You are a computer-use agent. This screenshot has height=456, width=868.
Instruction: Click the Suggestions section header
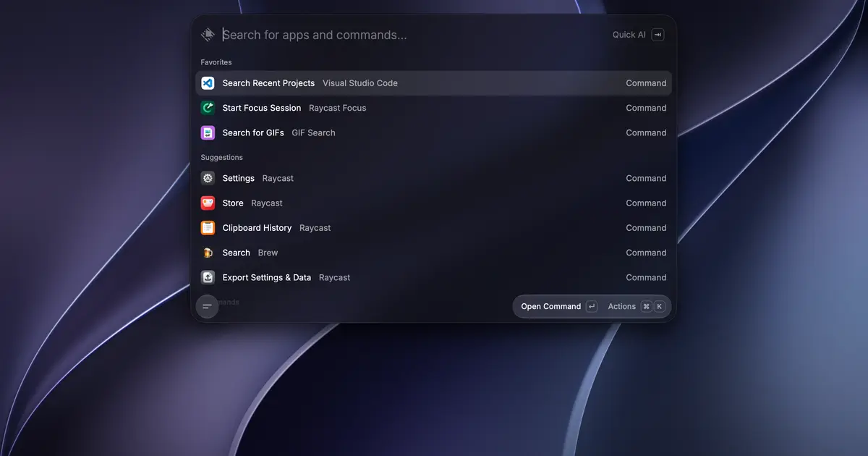pyautogui.click(x=222, y=157)
